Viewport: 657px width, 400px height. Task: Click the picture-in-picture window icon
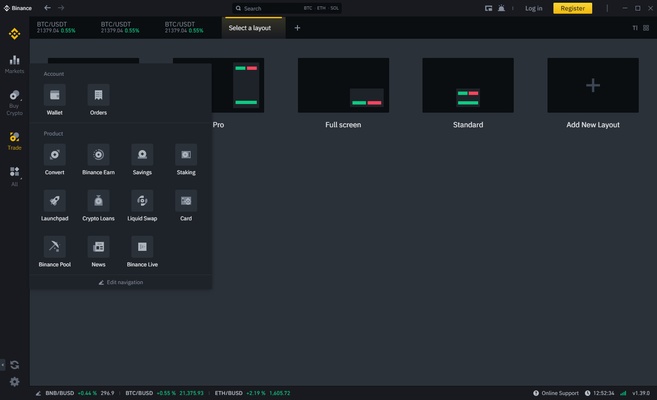coord(489,8)
